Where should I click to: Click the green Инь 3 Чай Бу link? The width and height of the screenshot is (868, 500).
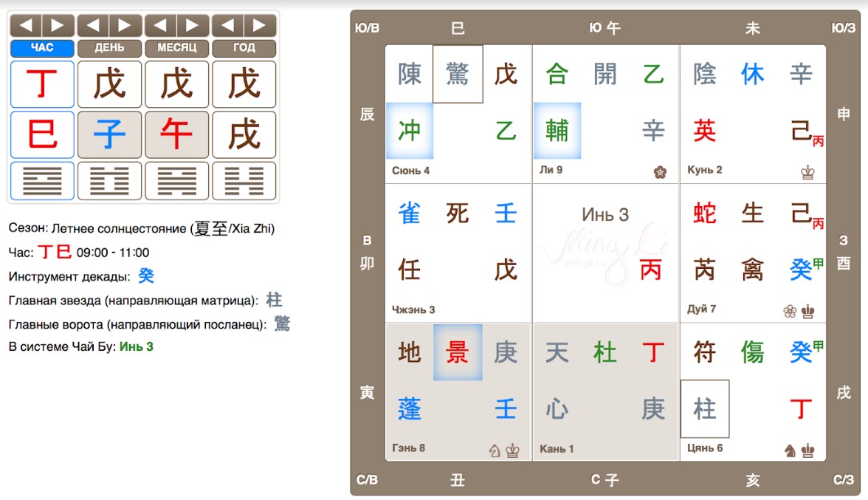point(137,346)
